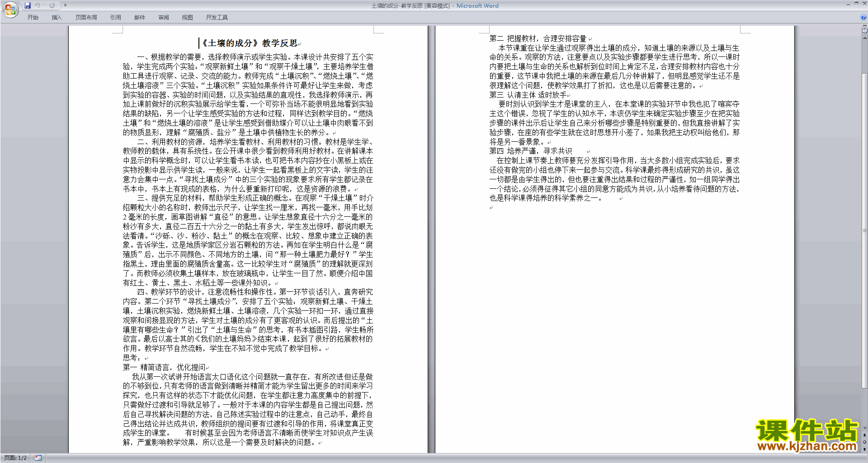868x463 pixels.
Task: Open Customize Quick Access Toolbar dropdown
Action: click(65, 5)
